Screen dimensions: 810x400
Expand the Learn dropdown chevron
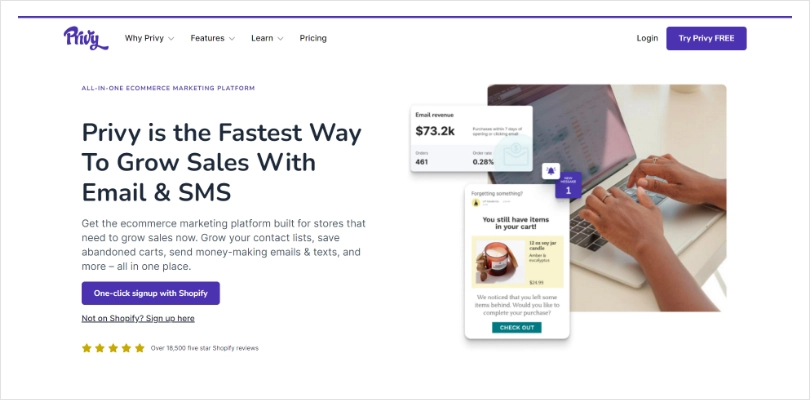[281, 39]
